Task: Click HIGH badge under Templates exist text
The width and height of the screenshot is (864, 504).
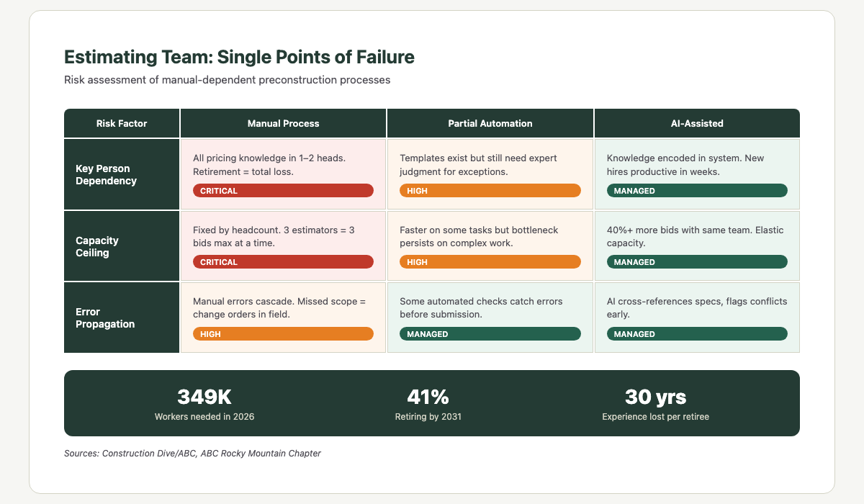Action: (490, 191)
